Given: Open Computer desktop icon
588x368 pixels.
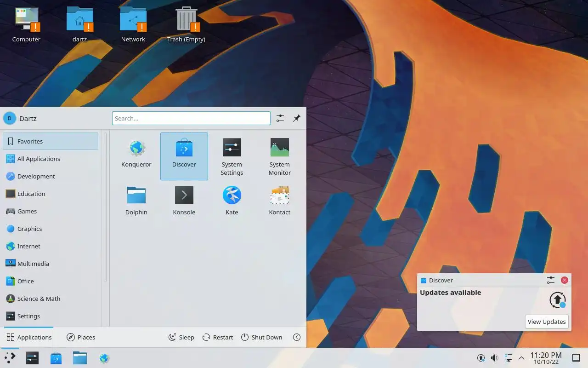Looking at the screenshot, I should [x=26, y=25].
